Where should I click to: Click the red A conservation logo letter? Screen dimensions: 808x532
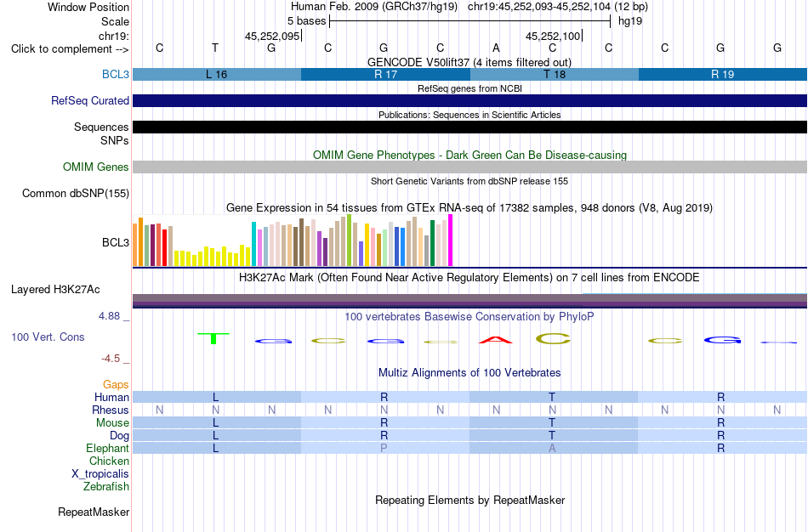496,340
